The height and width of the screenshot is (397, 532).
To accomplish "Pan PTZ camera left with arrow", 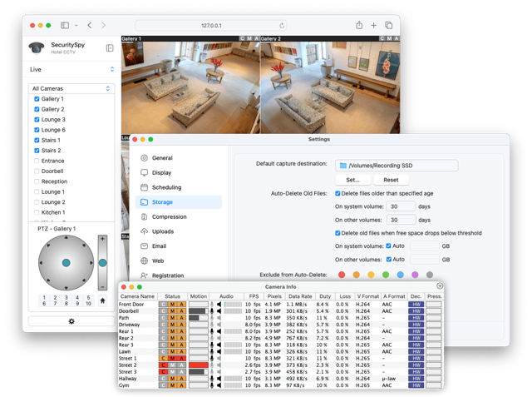I will pos(41,263).
